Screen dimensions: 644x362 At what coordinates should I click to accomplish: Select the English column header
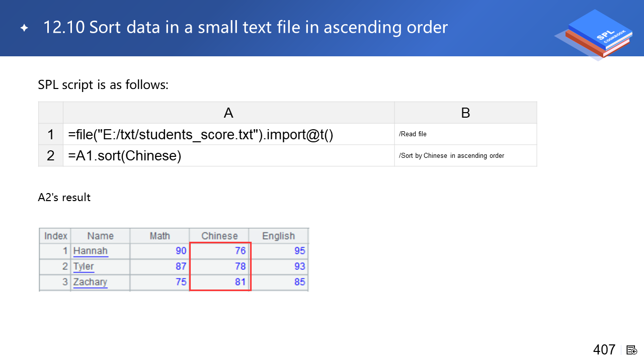[278, 236]
